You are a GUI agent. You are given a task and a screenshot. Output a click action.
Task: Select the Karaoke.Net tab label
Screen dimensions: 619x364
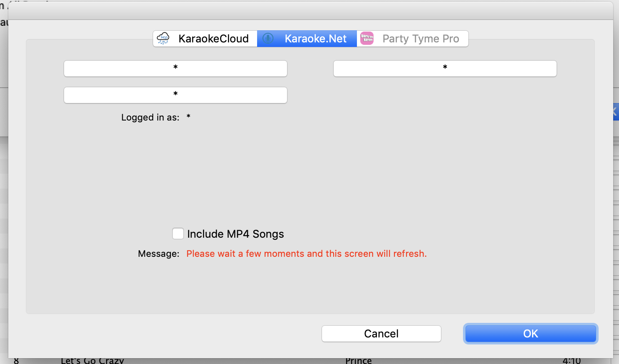pyautogui.click(x=315, y=39)
